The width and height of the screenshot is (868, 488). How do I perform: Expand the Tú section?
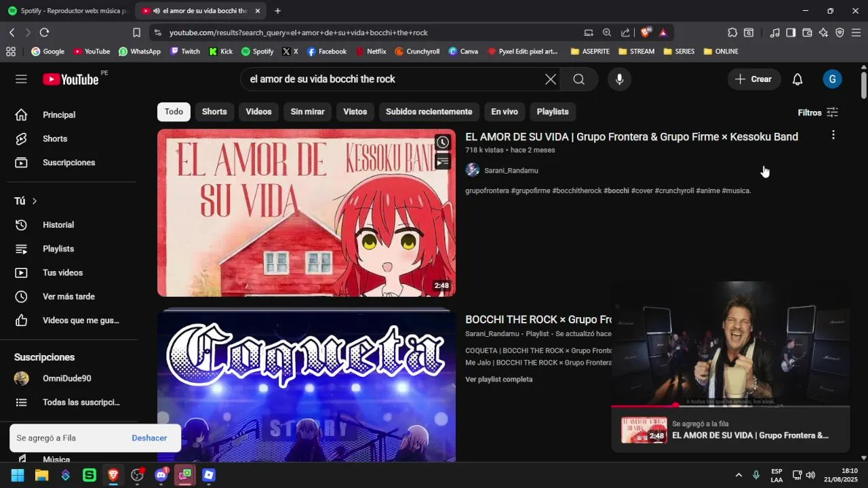pyautogui.click(x=26, y=201)
